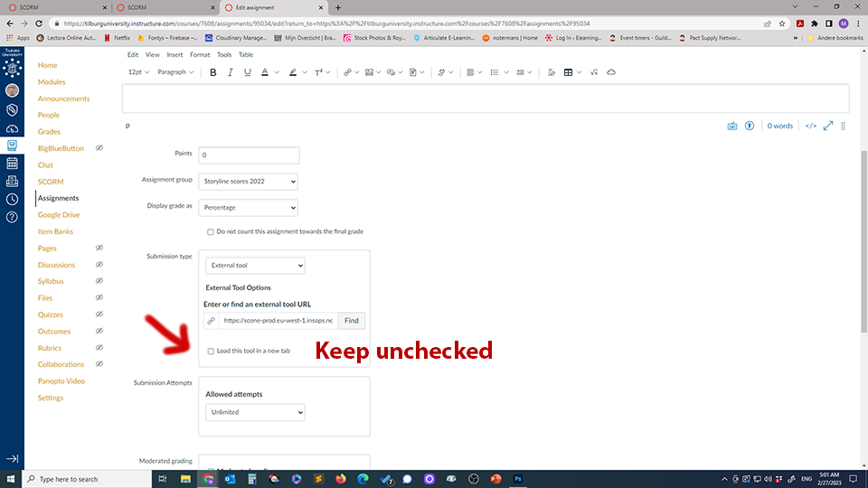Viewport: 868px width, 488px height.
Task: Toggle underline formatting in the editor
Action: (x=248, y=72)
